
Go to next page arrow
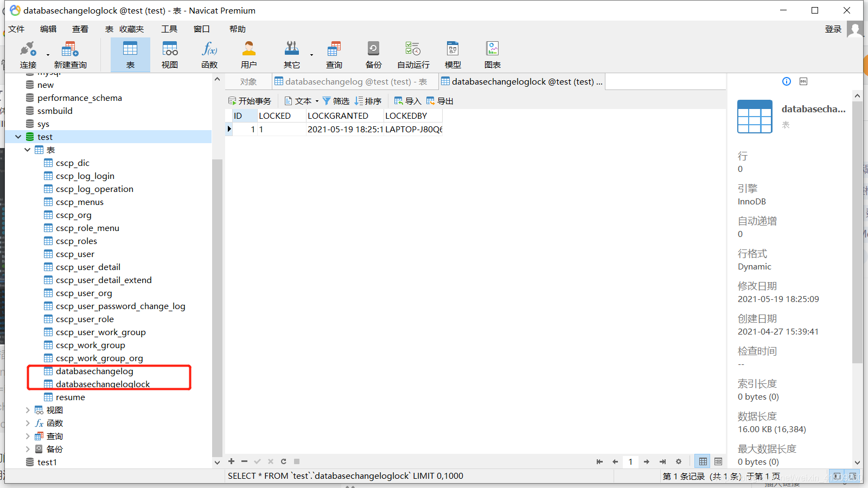(x=646, y=461)
